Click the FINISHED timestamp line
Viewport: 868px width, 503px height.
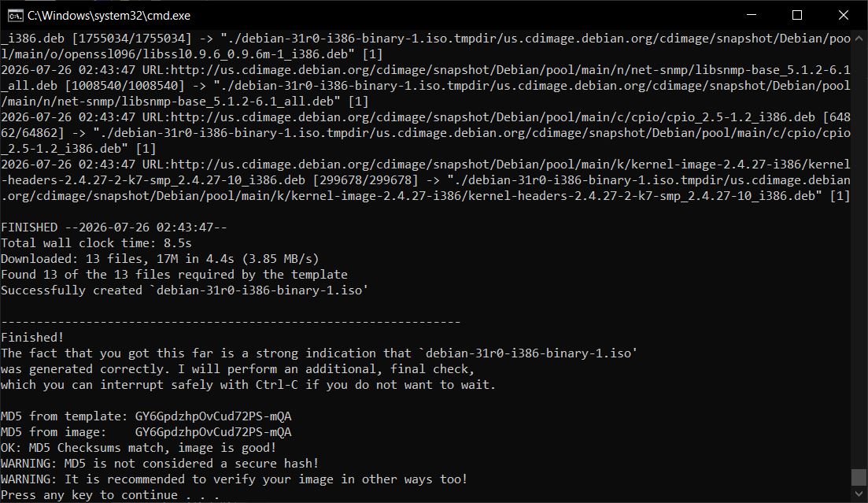(x=114, y=227)
